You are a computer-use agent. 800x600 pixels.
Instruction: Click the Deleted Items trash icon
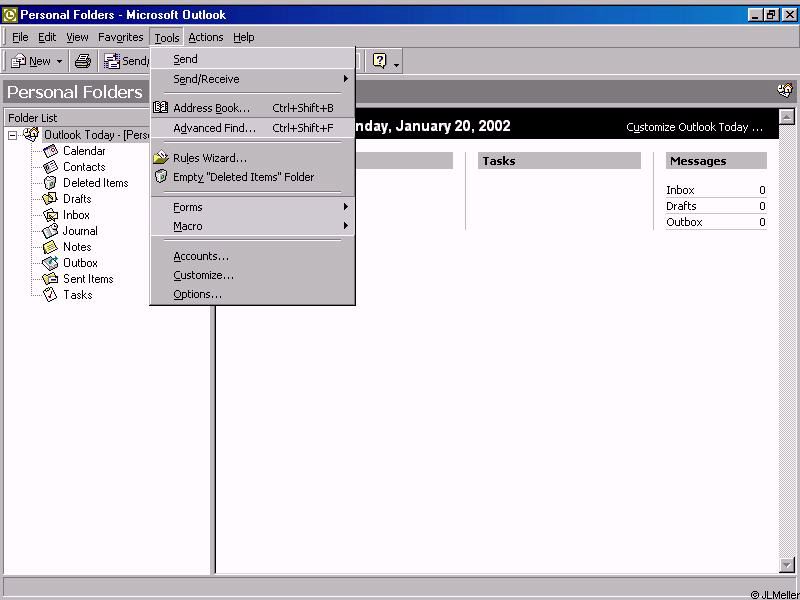pos(50,183)
